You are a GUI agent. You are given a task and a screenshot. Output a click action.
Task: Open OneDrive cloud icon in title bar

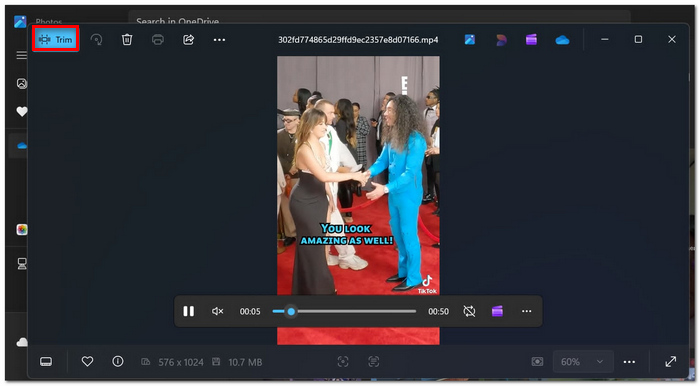click(x=562, y=40)
